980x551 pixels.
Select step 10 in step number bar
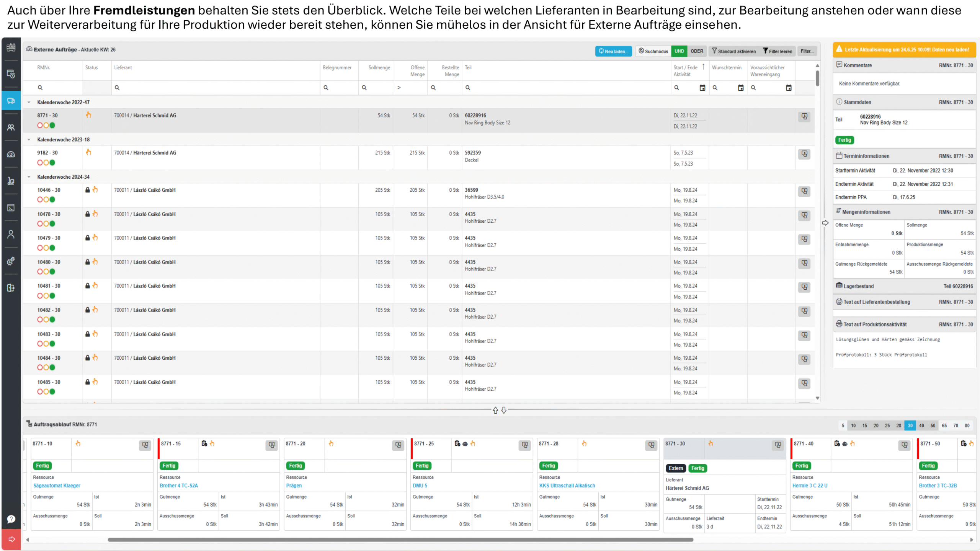point(853,425)
